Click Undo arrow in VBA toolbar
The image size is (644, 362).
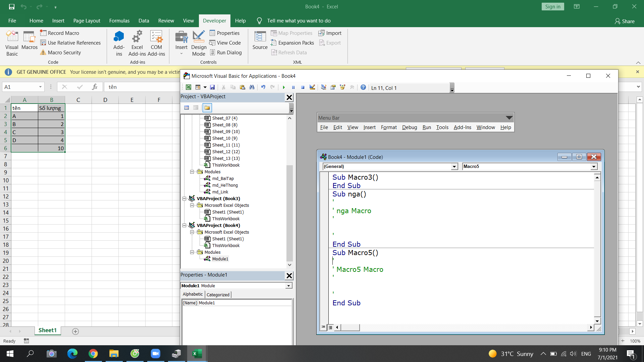263,87
